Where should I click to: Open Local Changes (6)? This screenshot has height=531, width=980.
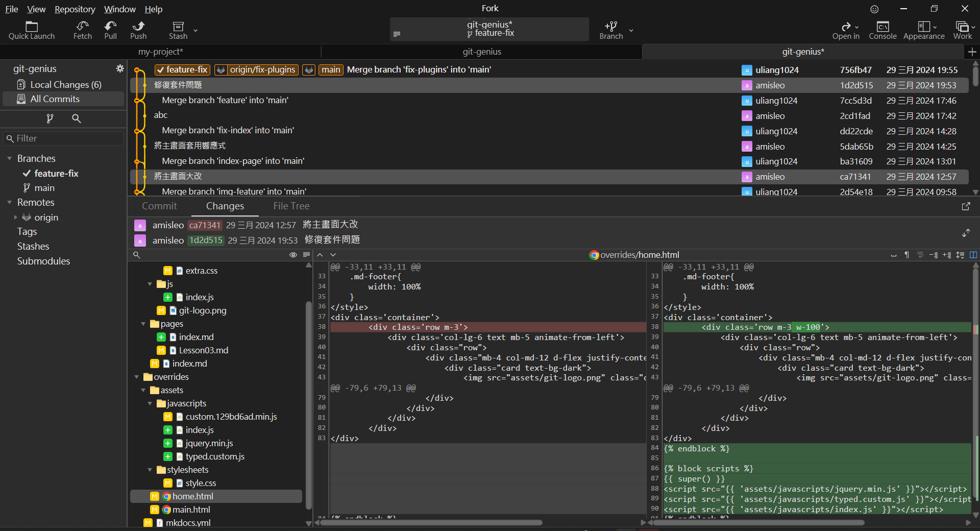pyautogui.click(x=64, y=85)
